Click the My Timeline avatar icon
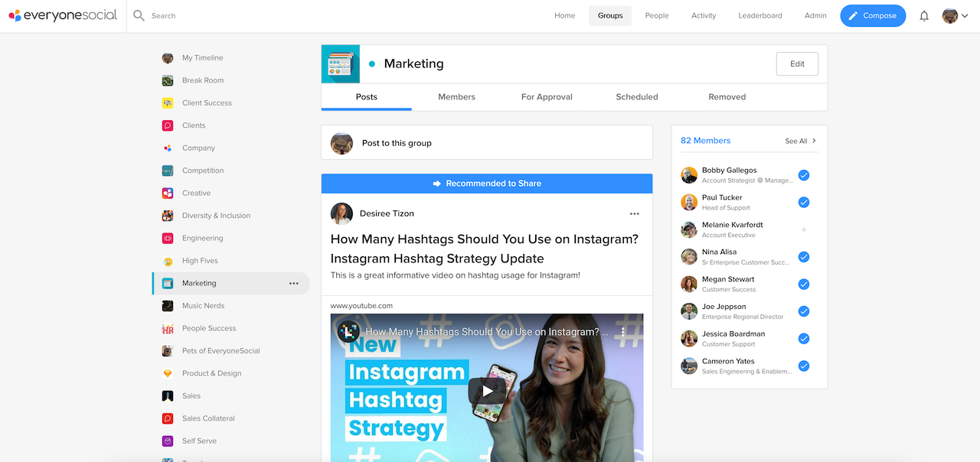The width and height of the screenshot is (980, 462). pyautogui.click(x=167, y=57)
